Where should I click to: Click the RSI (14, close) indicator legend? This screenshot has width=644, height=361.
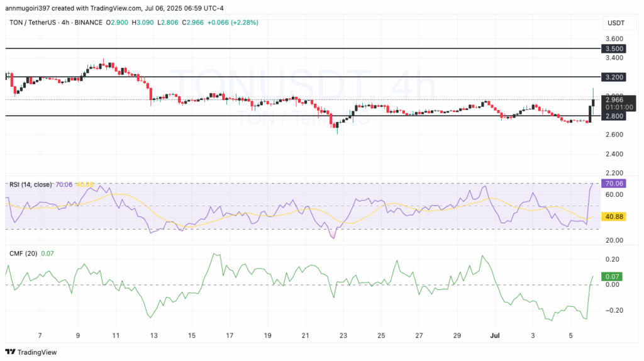pyautogui.click(x=31, y=184)
